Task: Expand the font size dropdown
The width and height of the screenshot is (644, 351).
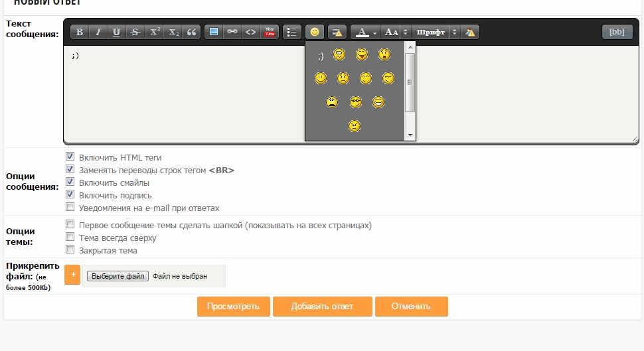Action: (x=406, y=32)
